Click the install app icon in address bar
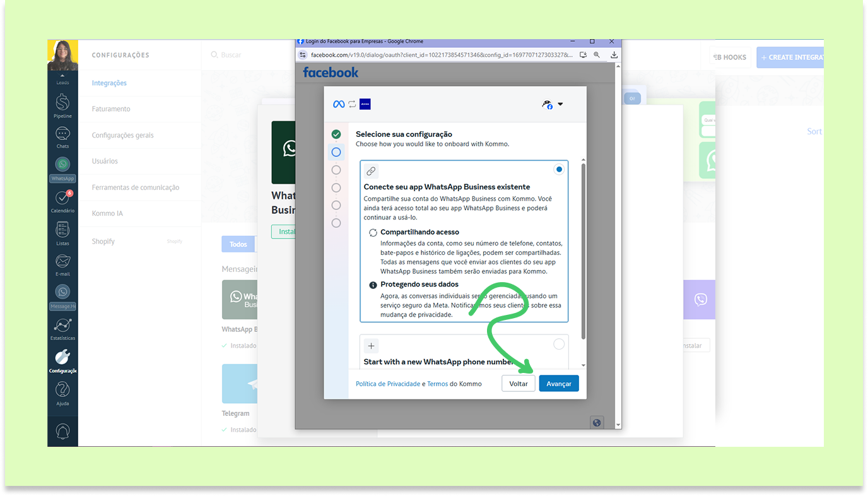The height and width of the screenshot is (496, 868). [x=583, y=55]
